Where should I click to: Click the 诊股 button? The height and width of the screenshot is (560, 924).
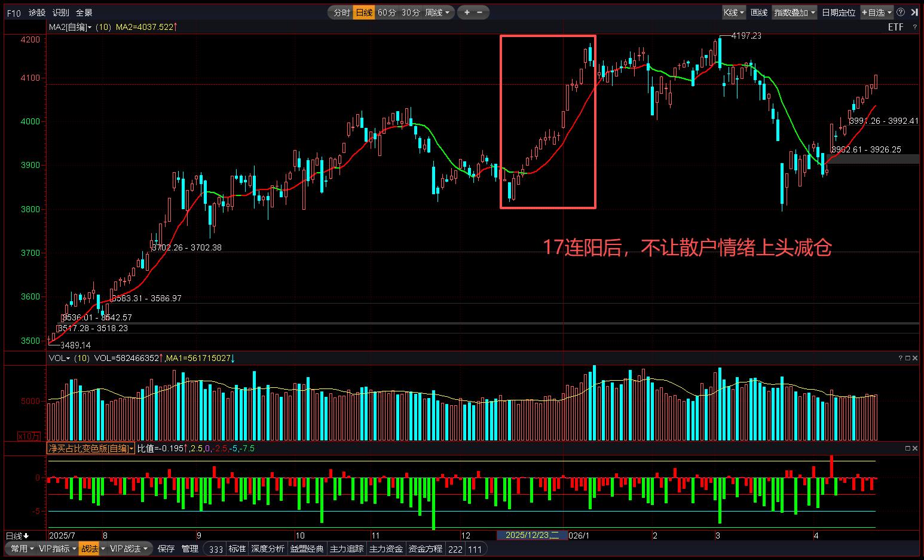pyautogui.click(x=37, y=13)
